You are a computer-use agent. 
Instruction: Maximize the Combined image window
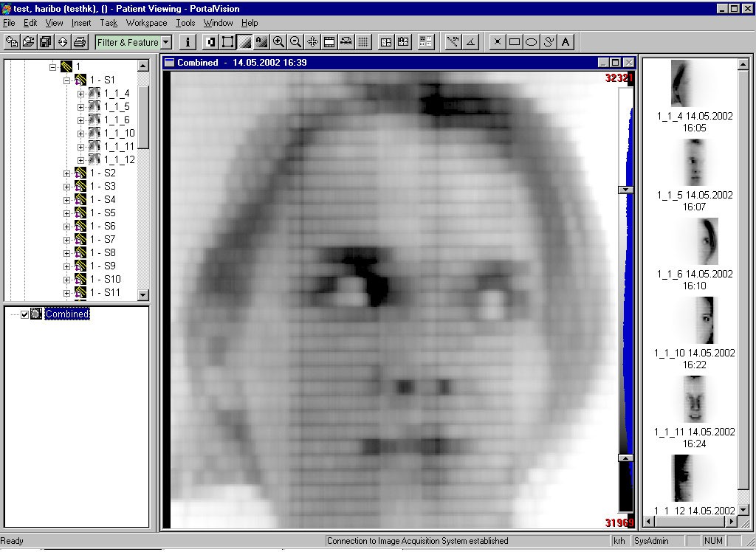[x=616, y=63]
